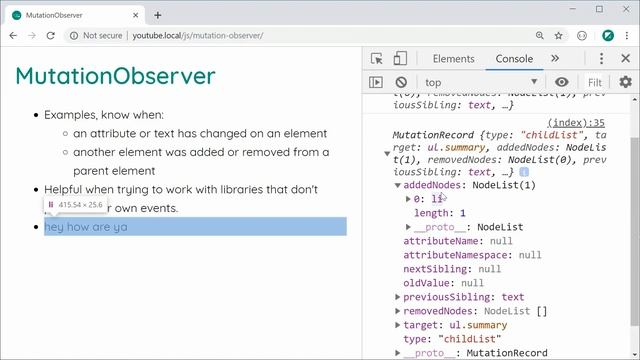Click the MutationObserver page heading

[x=115, y=76]
